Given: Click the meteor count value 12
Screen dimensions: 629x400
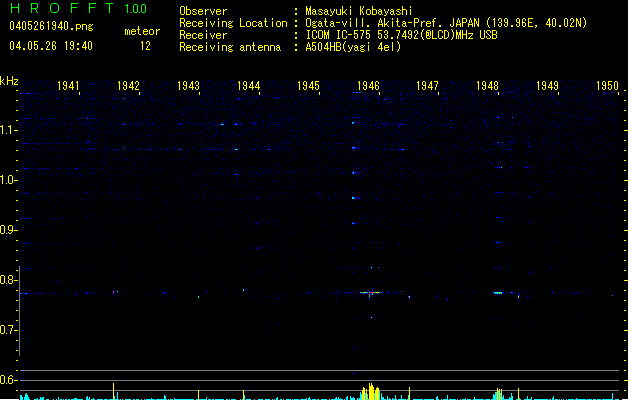Looking at the screenshot, I should [146, 46].
